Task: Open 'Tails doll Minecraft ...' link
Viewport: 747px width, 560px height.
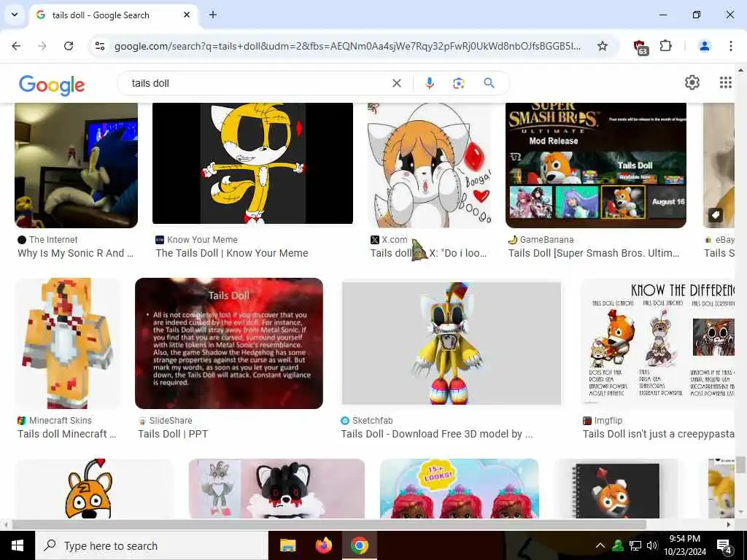Action: (x=66, y=434)
